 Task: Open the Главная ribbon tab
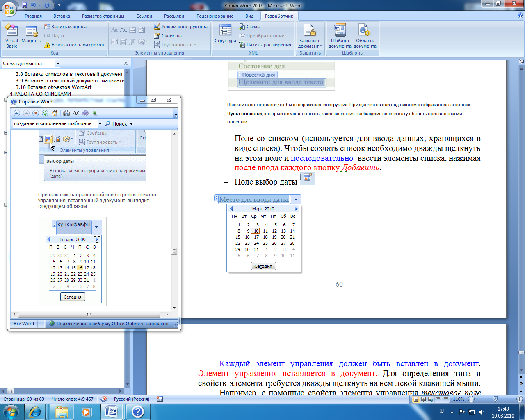click(33, 16)
